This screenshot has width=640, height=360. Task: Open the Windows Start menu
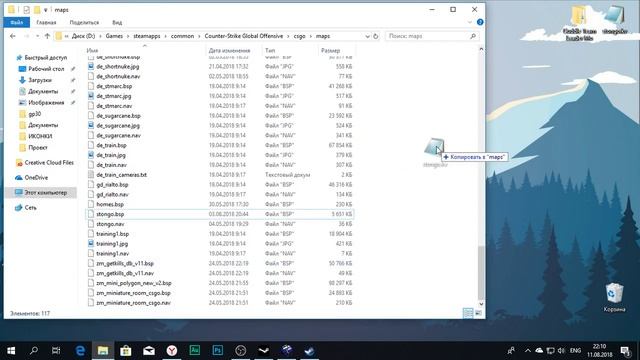click(x=11, y=351)
